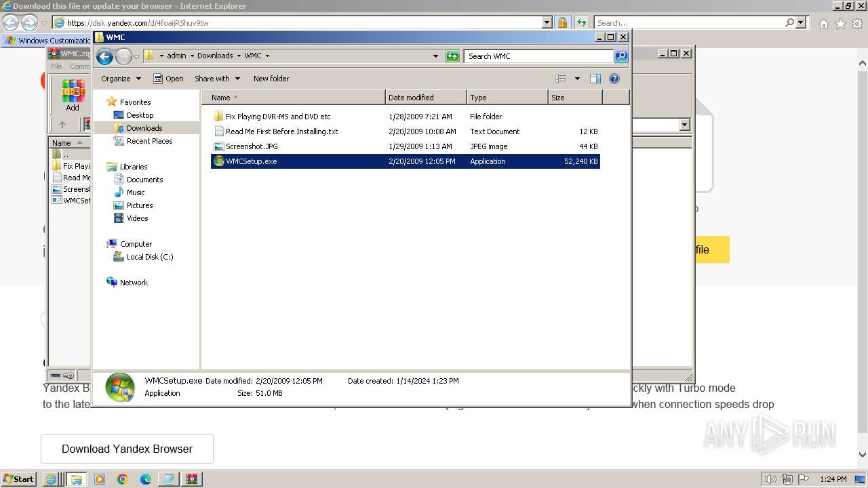Select Downloads in navigation pane
868x488 pixels.
144,128
